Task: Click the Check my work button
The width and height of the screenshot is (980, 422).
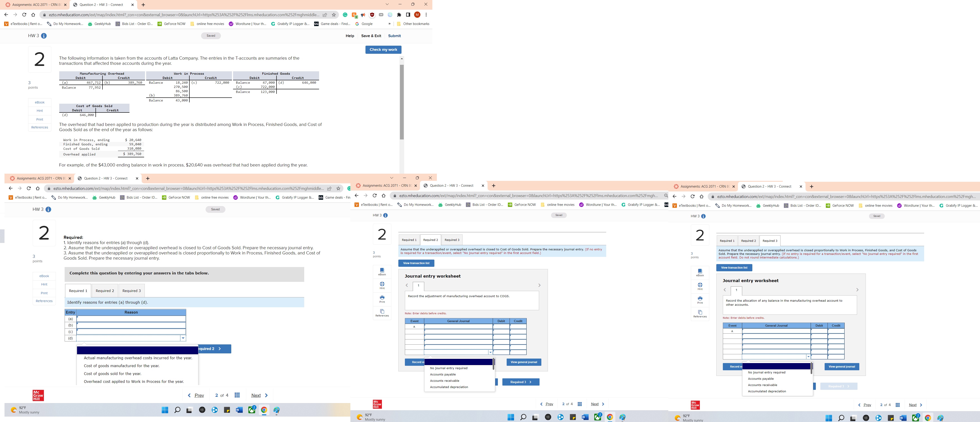Action: [383, 49]
